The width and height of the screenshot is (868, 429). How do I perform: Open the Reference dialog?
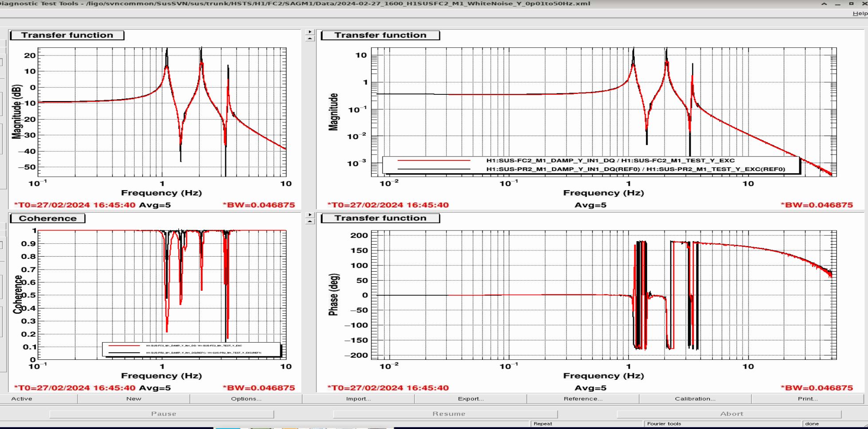583,399
